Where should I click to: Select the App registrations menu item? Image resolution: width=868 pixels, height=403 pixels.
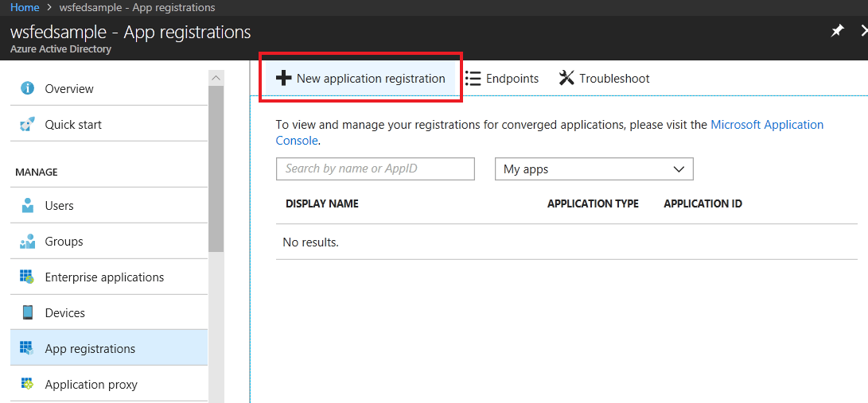pos(109,349)
